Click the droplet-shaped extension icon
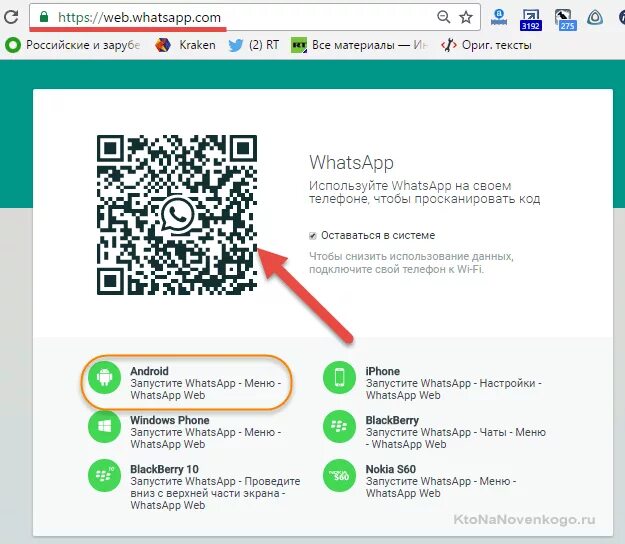Viewport: 625px width, 544px height. [595, 17]
